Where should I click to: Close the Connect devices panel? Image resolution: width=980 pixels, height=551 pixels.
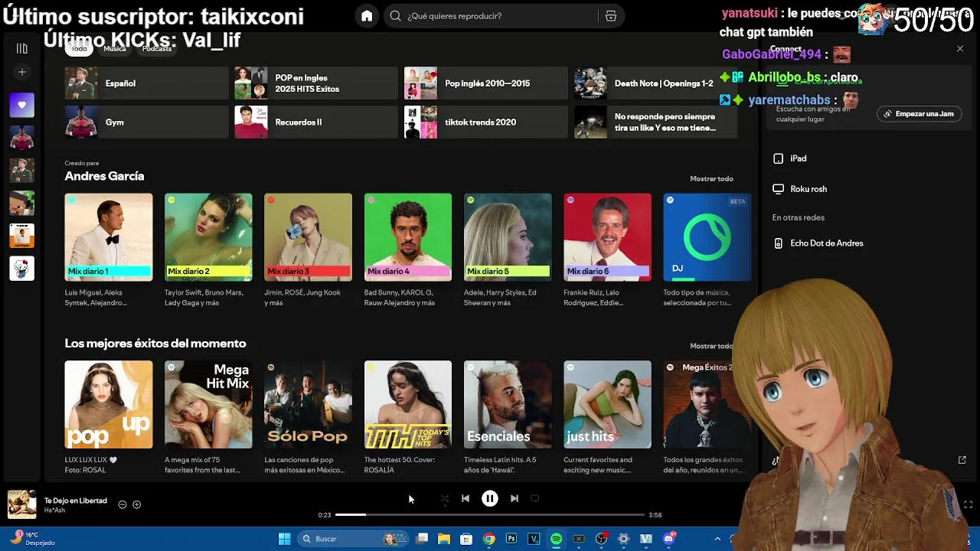pyautogui.click(x=960, y=49)
